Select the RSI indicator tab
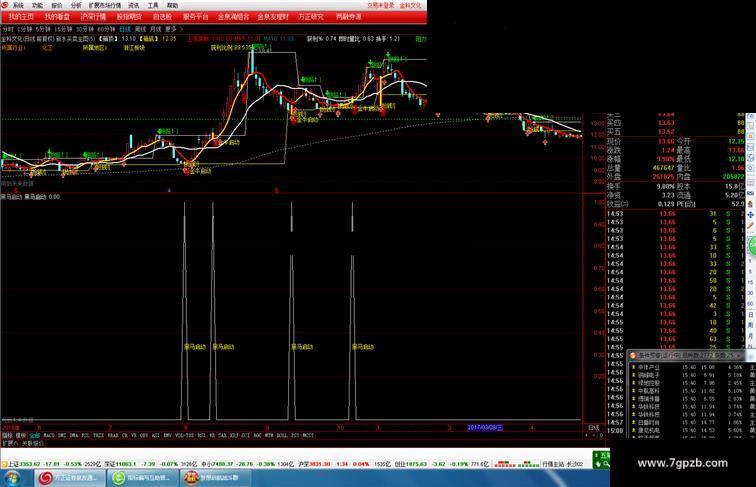756x487 pixels. [201, 435]
